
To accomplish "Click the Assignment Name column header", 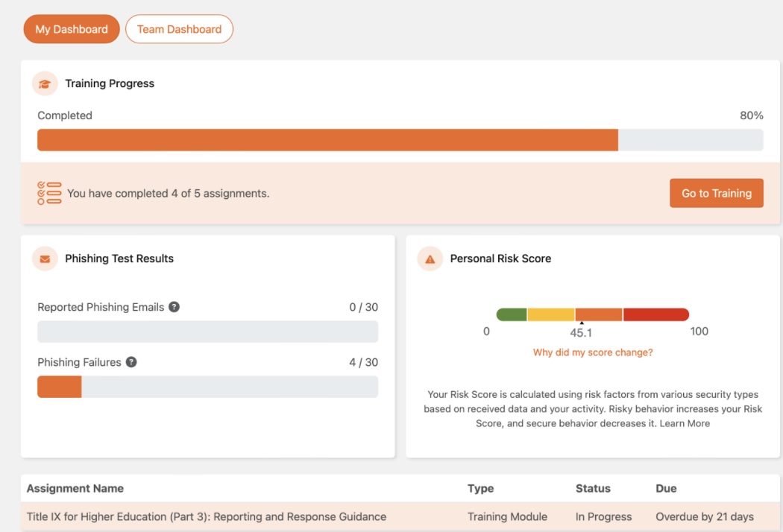I will point(75,488).
